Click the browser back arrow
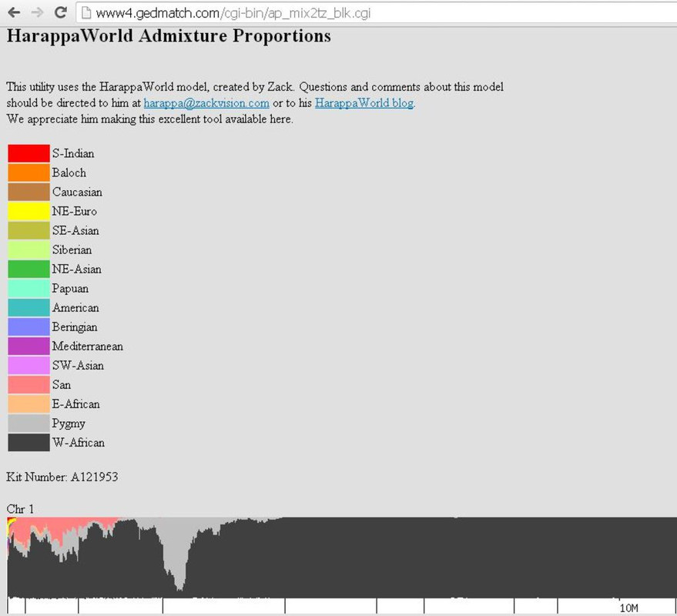 14,12
